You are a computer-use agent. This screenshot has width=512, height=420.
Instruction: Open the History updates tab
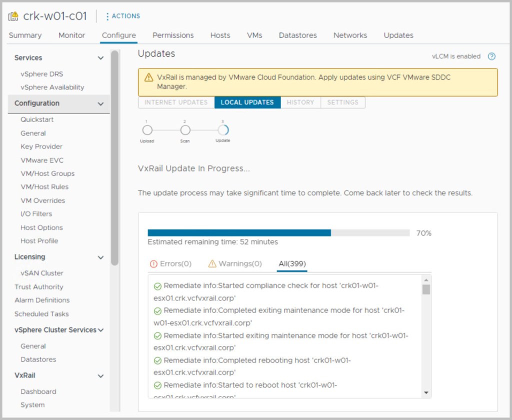point(300,102)
